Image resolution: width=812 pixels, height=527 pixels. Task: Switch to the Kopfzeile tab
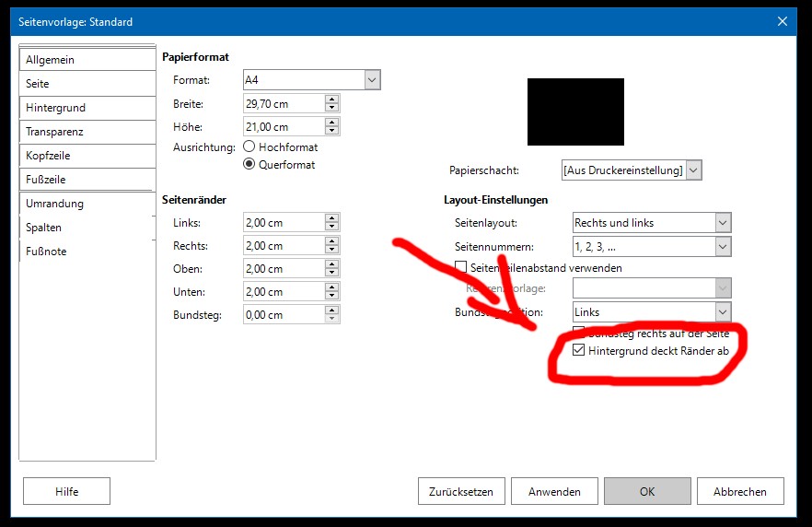(x=87, y=156)
